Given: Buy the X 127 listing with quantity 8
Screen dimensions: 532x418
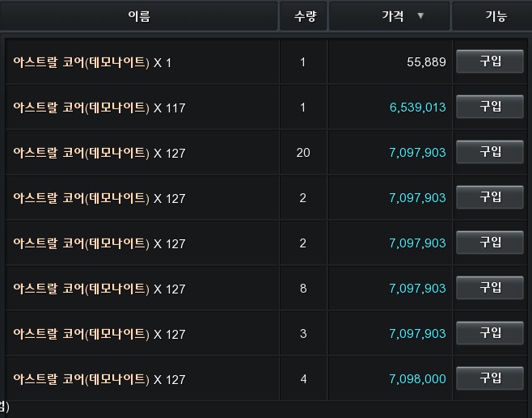Looking at the screenshot, I should click(490, 288).
